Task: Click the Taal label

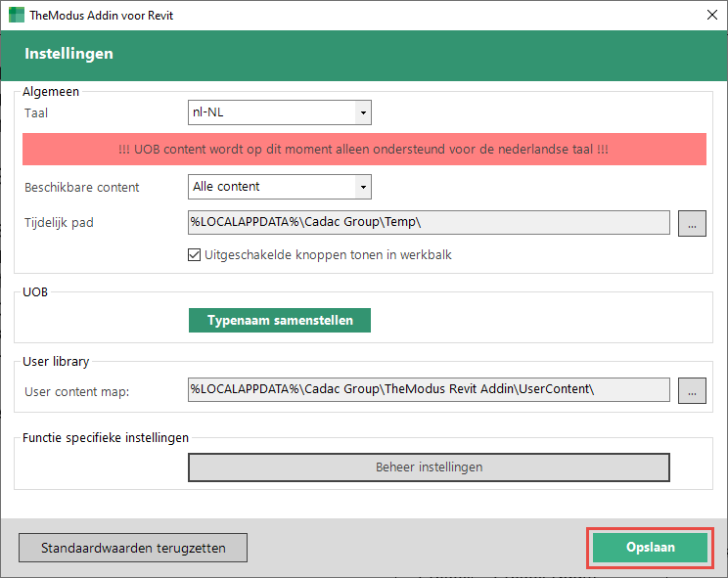Action: point(36,113)
